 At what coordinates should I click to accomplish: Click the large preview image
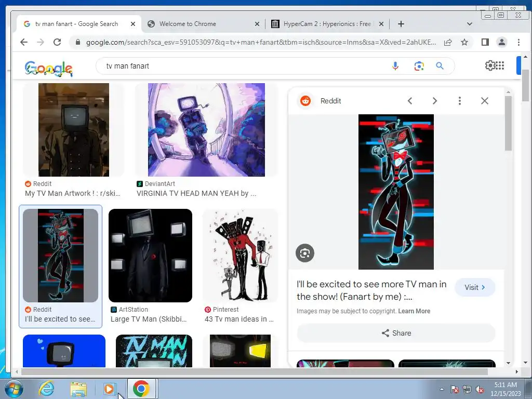point(396,192)
